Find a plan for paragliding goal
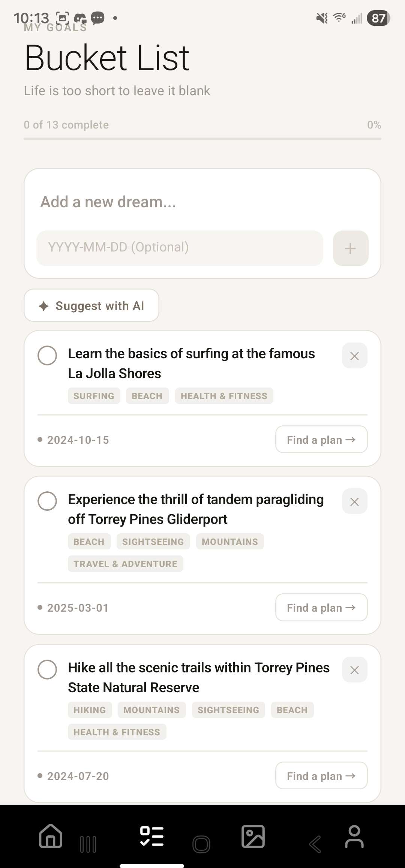This screenshot has height=868, width=405. pos(321,608)
